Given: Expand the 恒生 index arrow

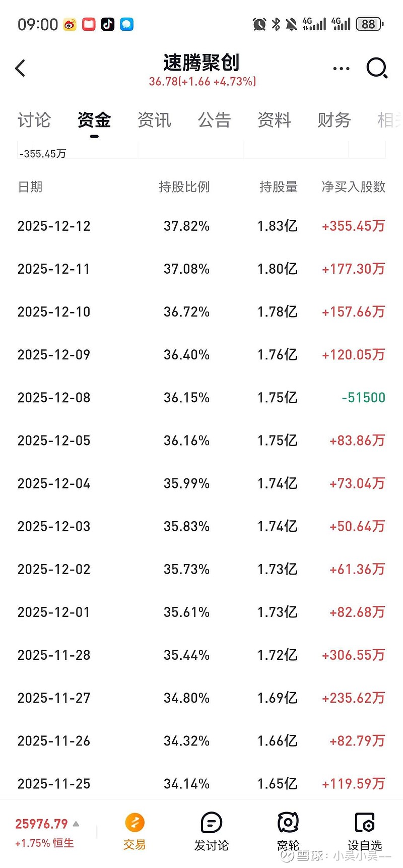Looking at the screenshot, I should click(x=76, y=824).
